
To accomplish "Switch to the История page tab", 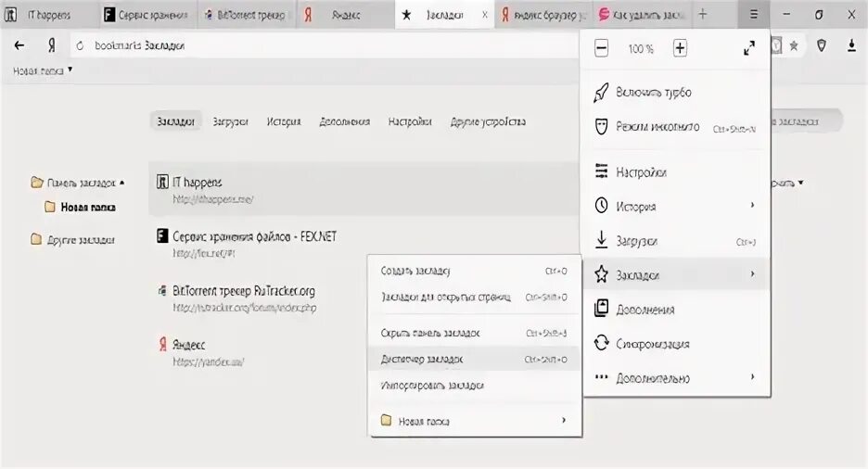I will click(x=284, y=121).
